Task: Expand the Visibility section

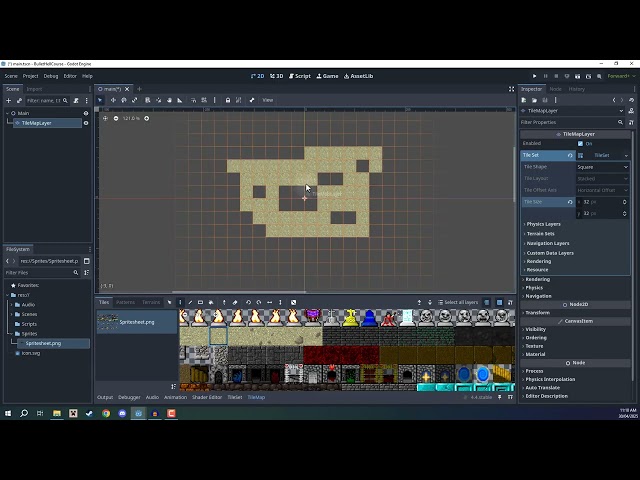Action: click(x=535, y=329)
